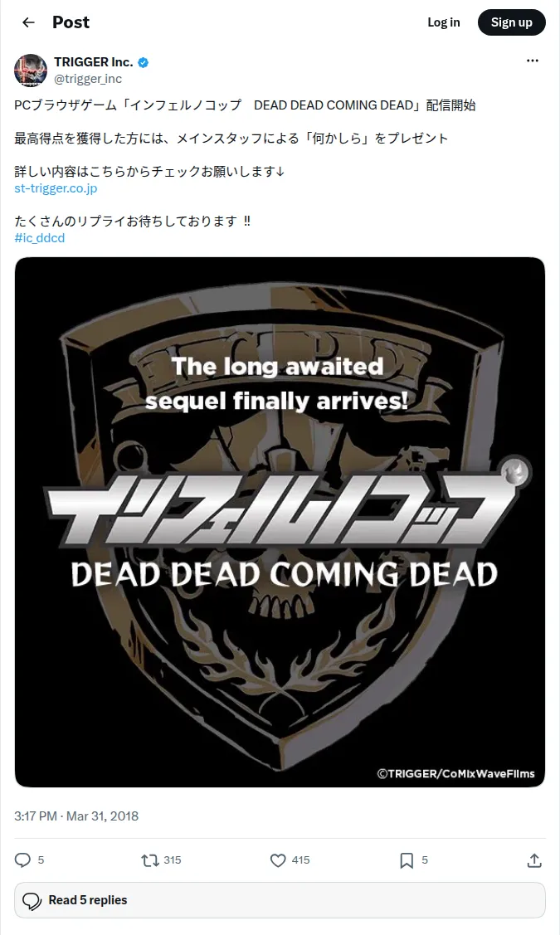Click the 415 likes count
Viewport: 560px width, 935px height.
click(300, 860)
